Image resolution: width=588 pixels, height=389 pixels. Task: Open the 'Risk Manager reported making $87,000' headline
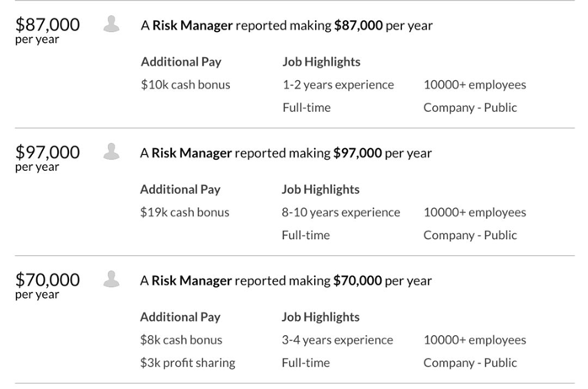(x=286, y=25)
